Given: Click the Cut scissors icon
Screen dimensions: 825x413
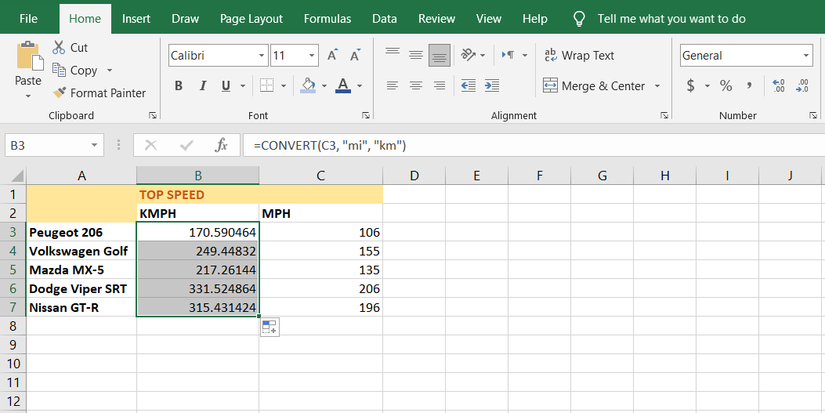Looking at the screenshot, I should click(x=59, y=47).
